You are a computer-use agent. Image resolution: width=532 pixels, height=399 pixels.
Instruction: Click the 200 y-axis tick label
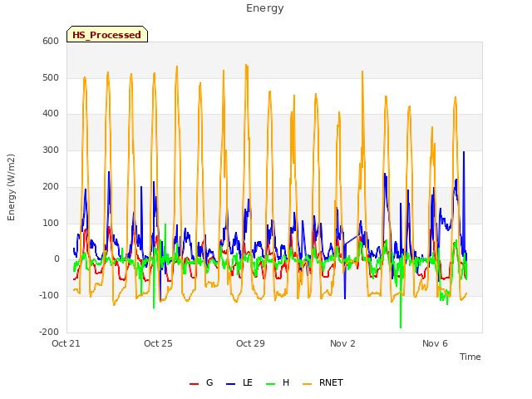coord(51,186)
